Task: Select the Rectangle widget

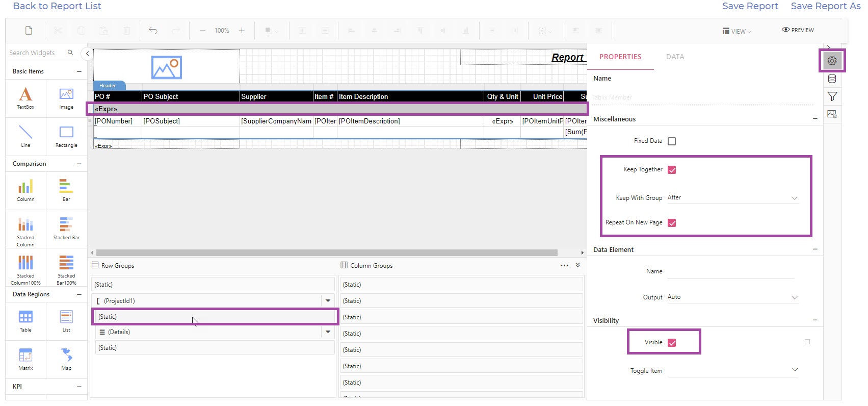Action: click(x=66, y=136)
